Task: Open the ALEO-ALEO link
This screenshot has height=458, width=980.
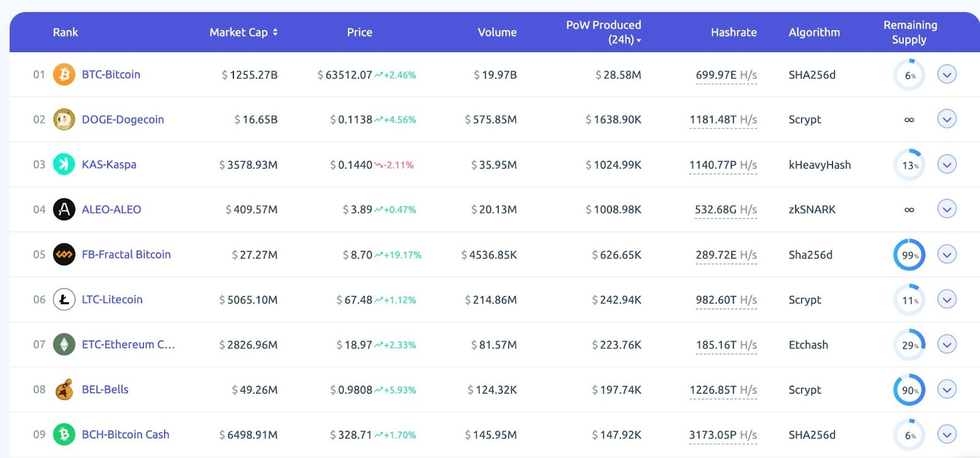Action: point(111,209)
